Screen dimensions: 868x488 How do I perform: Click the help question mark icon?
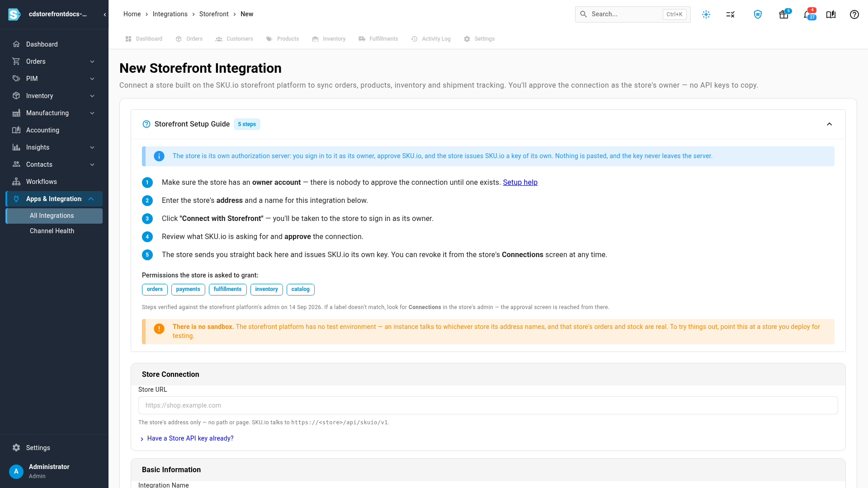point(854,14)
